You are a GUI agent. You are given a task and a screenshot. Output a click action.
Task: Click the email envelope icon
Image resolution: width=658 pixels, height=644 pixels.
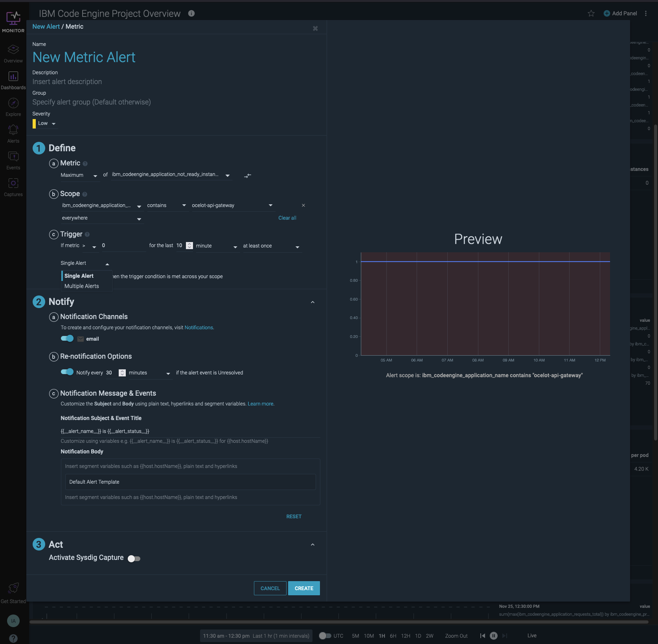point(81,339)
